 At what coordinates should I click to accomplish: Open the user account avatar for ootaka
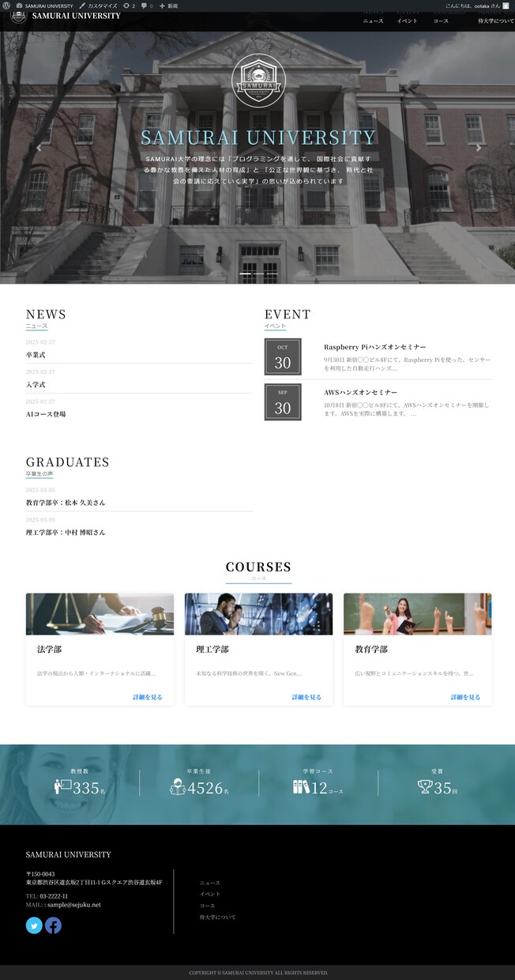pyautogui.click(x=506, y=6)
